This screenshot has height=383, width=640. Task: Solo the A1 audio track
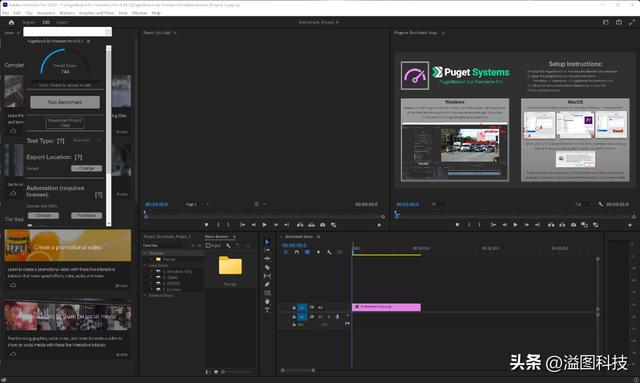tap(329, 317)
